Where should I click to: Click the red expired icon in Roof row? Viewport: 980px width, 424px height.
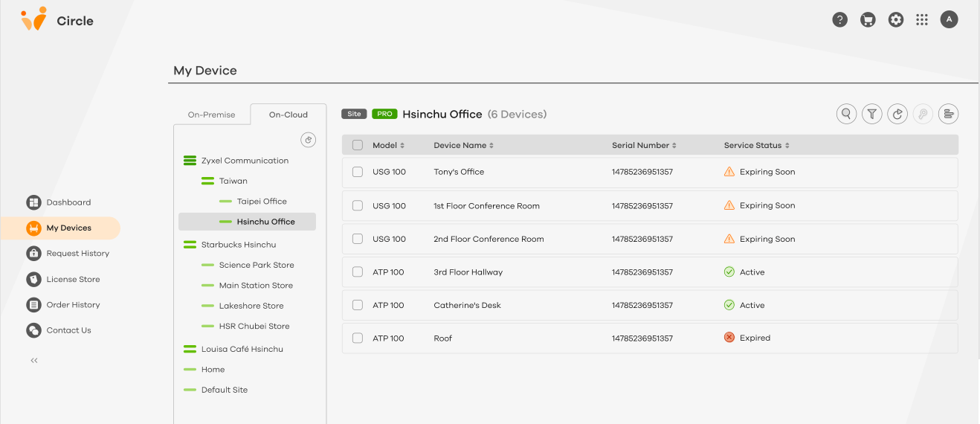(729, 338)
